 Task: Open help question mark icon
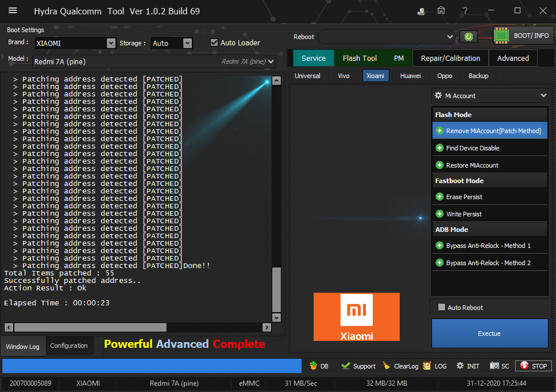coord(465,11)
